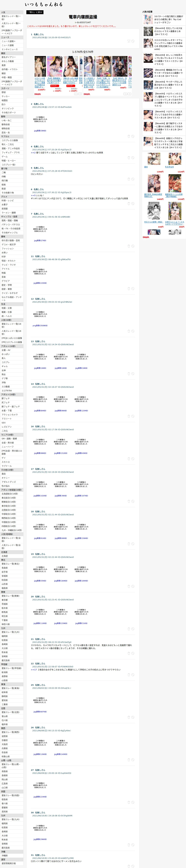Click the >>17 reply anchor in post 22
Screen dimensions: 186x868
(34, 670)
